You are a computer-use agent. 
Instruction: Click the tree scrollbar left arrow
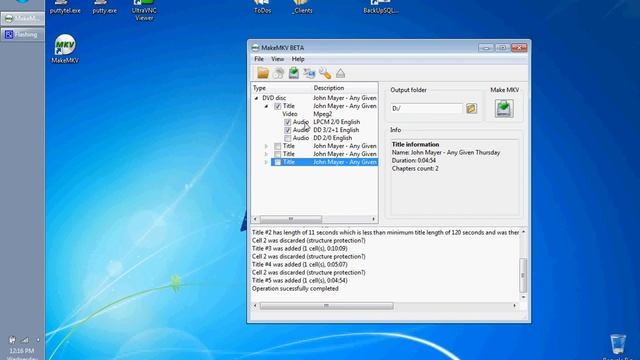pyautogui.click(x=256, y=219)
